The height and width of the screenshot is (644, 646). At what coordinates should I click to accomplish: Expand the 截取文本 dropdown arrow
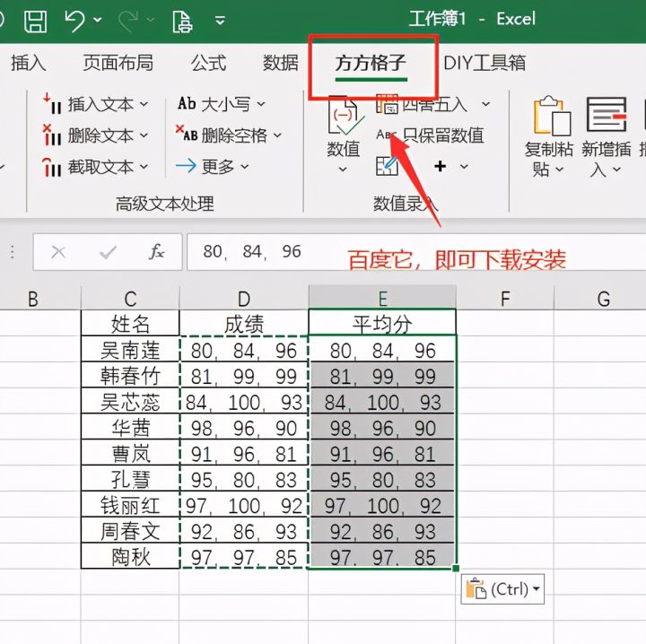tap(144, 166)
